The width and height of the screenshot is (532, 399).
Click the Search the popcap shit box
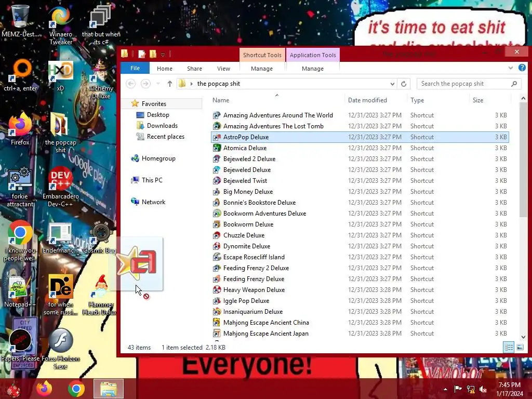pos(469,84)
